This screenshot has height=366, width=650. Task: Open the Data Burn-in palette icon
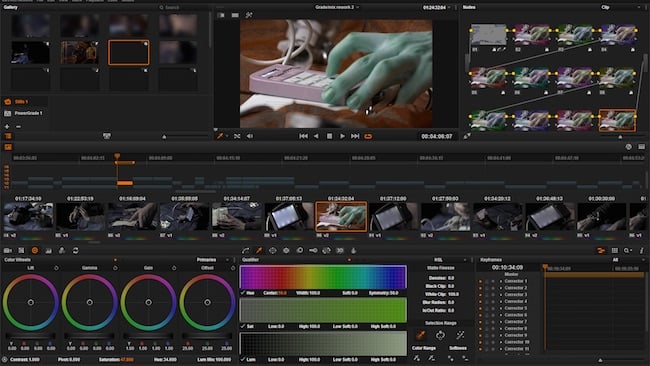354,250
